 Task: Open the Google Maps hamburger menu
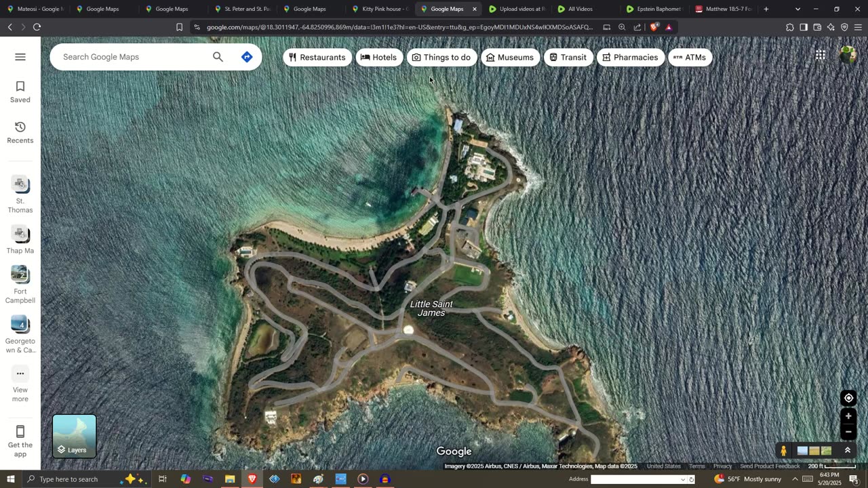(x=20, y=57)
